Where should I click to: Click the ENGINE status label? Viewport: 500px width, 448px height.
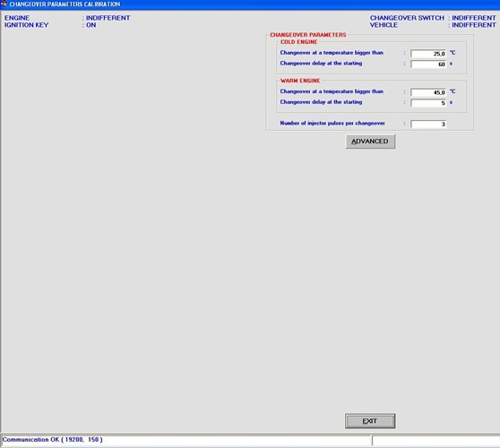(17, 18)
